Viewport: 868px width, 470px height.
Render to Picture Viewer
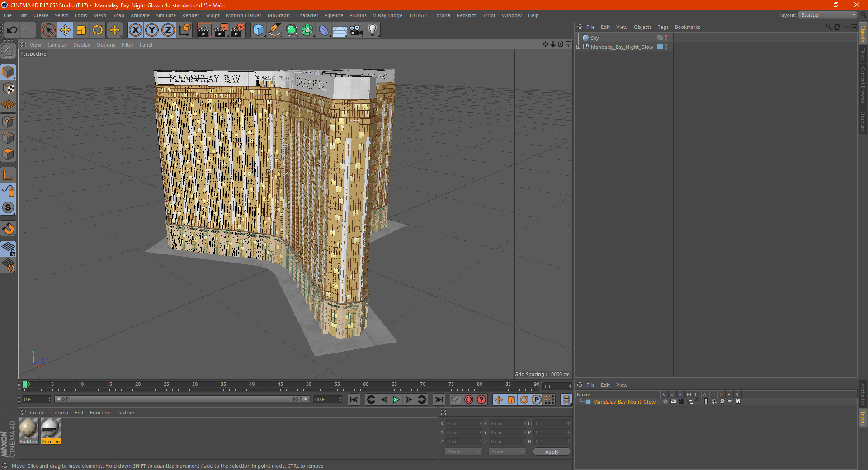[x=221, y=30]
